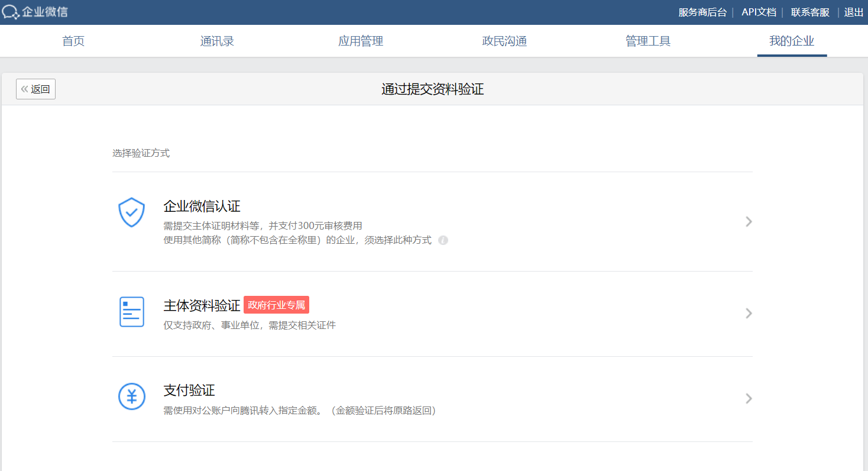Open the 政民沟通 tab
The image size is (868, 471).
[504, 41]
